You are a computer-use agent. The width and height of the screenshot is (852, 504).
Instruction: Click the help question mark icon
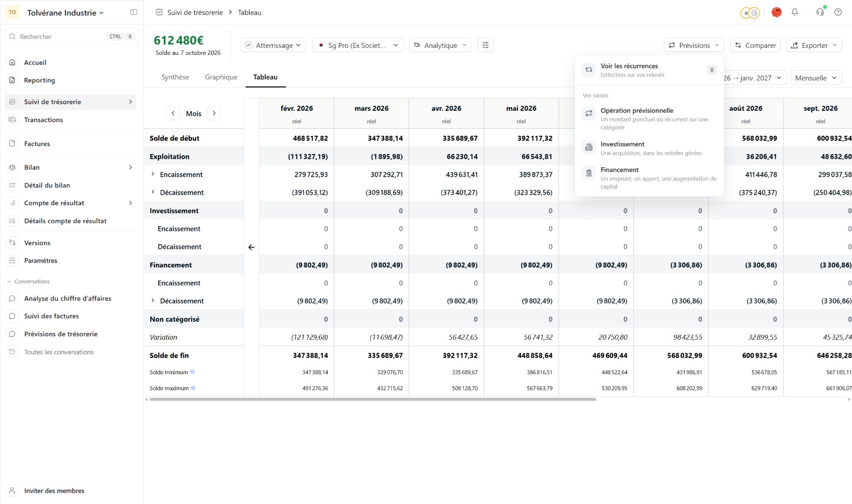click(x=838, y=12)
